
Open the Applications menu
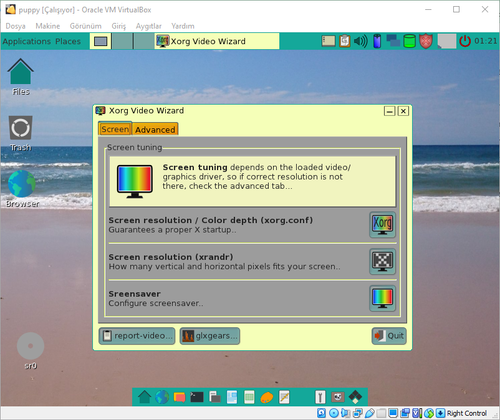[27, 41]
